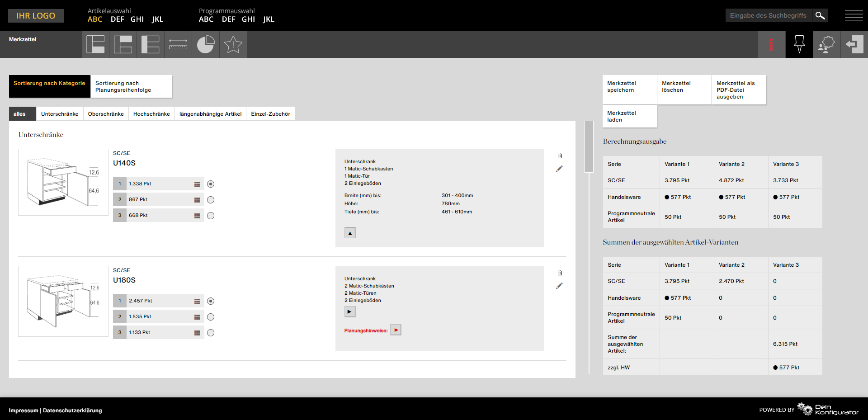Click the pie chart toolbar icon
This screenshot has width=868, height=420.
coord(206,44)
